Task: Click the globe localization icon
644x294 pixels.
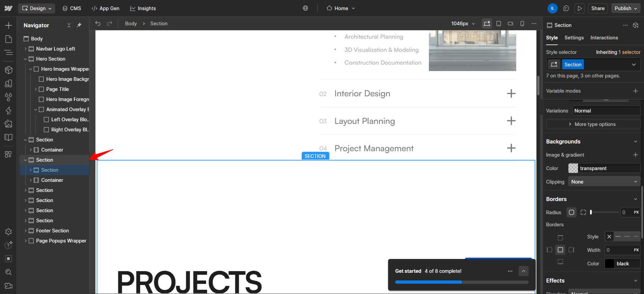Action: [x=305, y=8]
